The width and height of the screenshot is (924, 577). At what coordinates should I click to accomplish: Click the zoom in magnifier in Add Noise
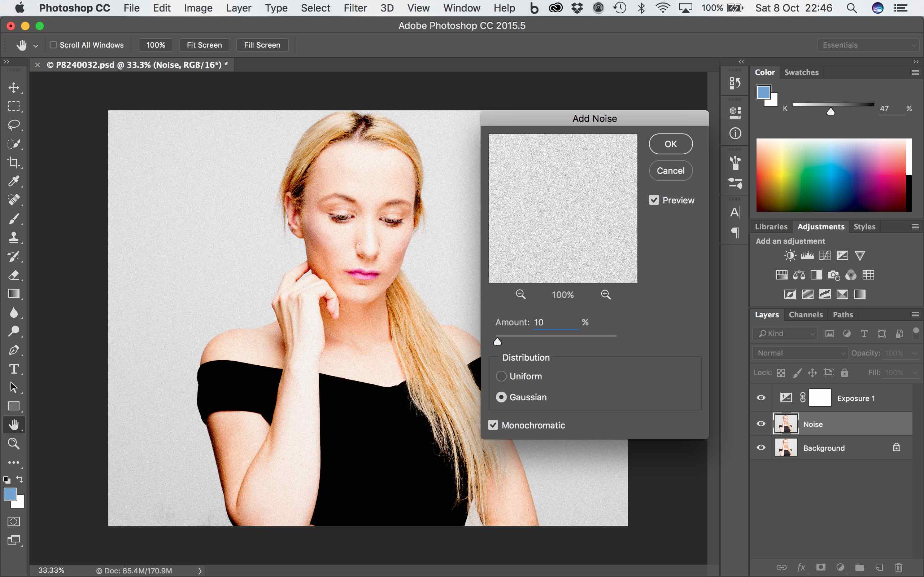pyautogui.click(x=606, y=295)
